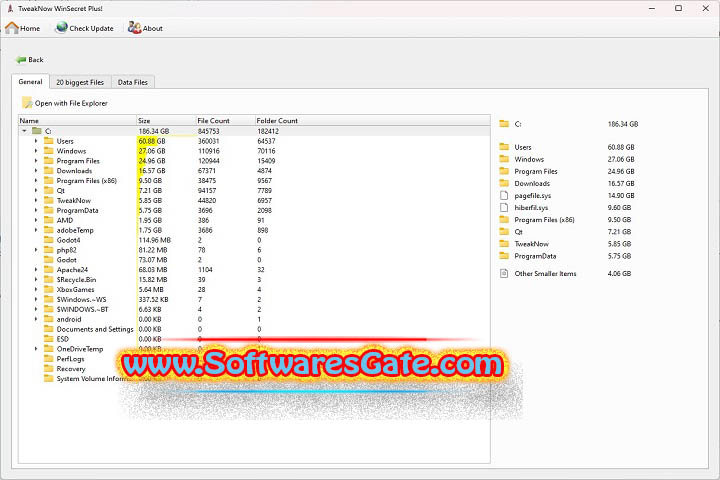The width and height of the screenshot is (720, 480).
Task: Expand the Downloads folder node
Action: [36, 171]
